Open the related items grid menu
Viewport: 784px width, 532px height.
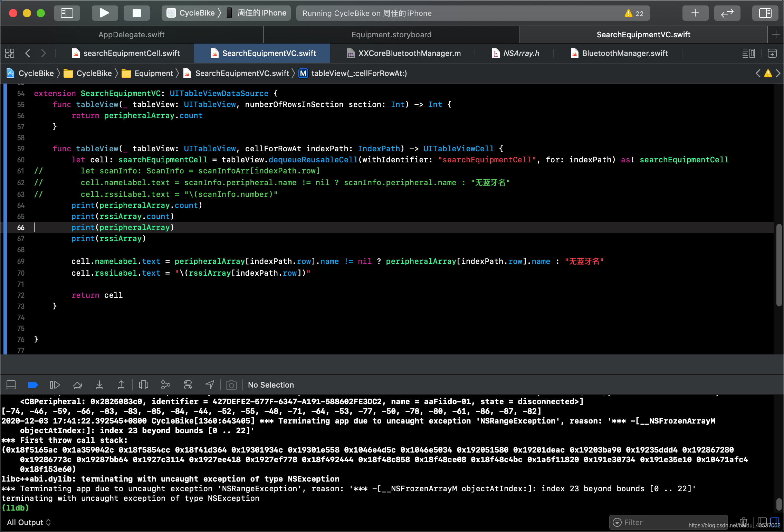[x=10, y=53]
